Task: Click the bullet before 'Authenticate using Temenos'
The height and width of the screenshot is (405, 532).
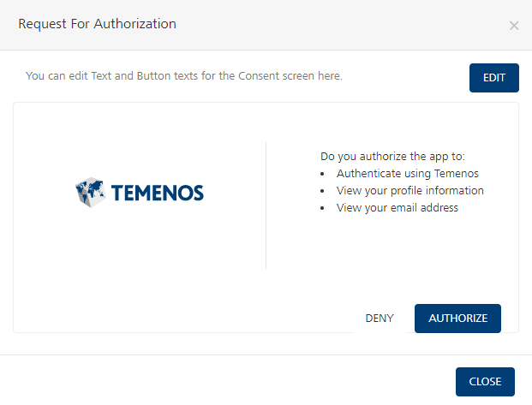Action: (322, 174)
